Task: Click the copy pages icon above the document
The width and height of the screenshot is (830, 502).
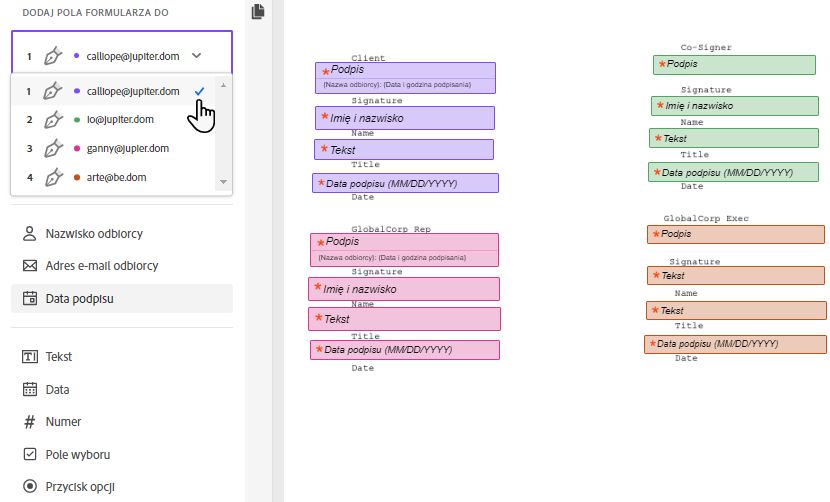Action: coord(258,11)
